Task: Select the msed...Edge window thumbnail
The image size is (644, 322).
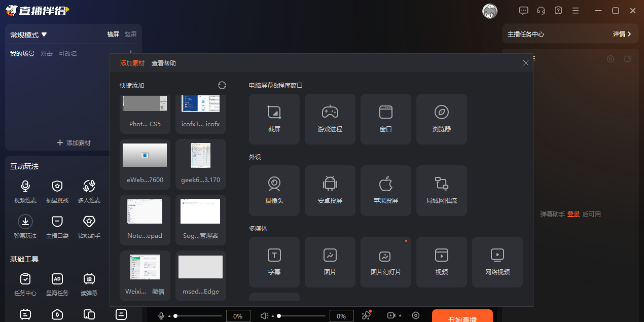Action: 201,275
